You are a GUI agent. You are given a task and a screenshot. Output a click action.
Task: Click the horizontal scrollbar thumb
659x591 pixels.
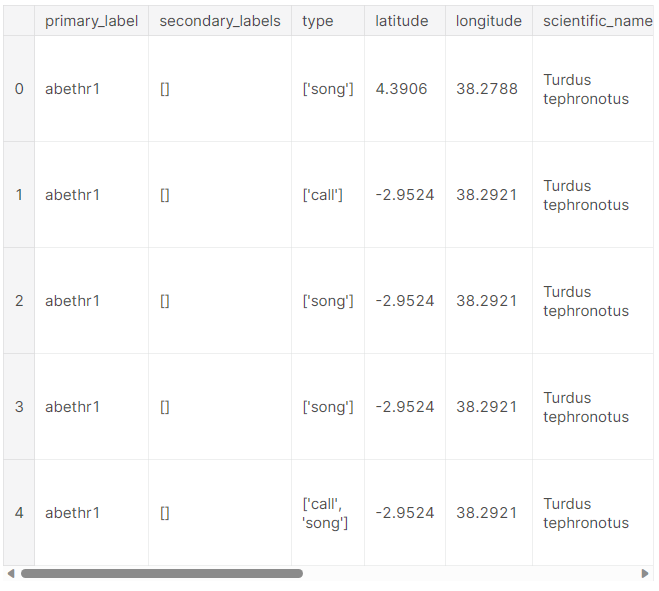pos(162,573)
